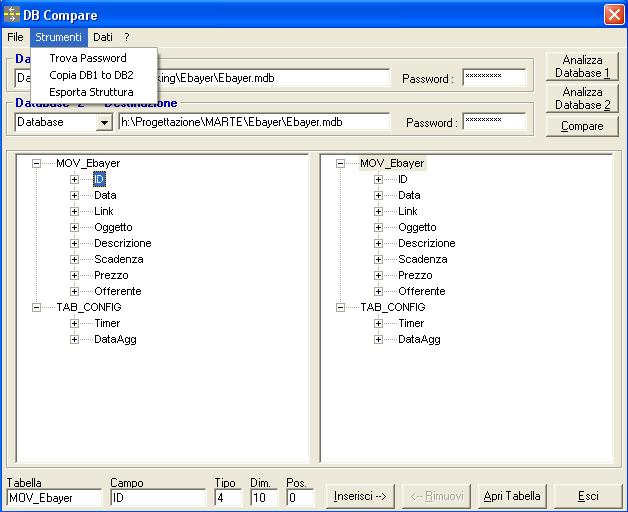Click the DB Compare title bar icon
Viewport: 628px width, 512px height.
(12, 13)
